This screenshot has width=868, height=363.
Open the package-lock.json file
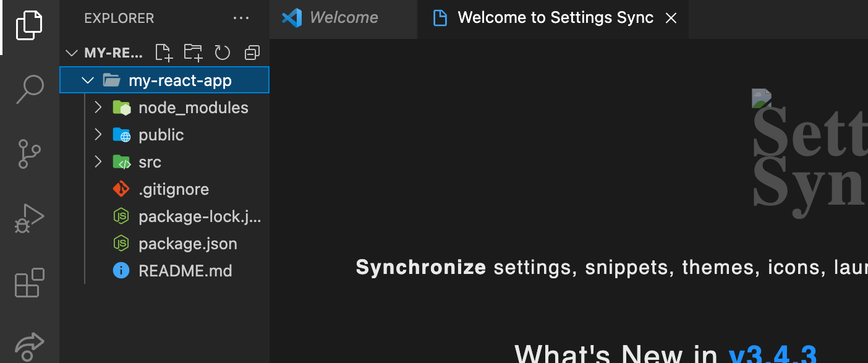pos(164,216)
